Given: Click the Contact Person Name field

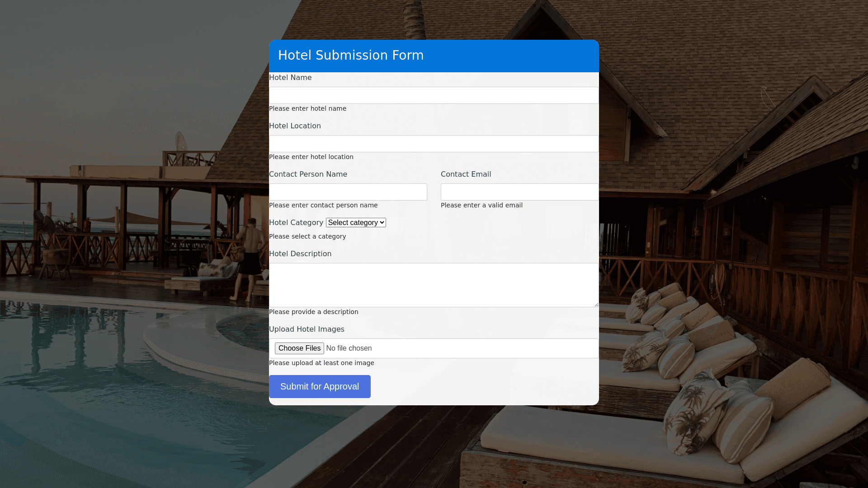Looking at the screenshot, I should (348, 192).
